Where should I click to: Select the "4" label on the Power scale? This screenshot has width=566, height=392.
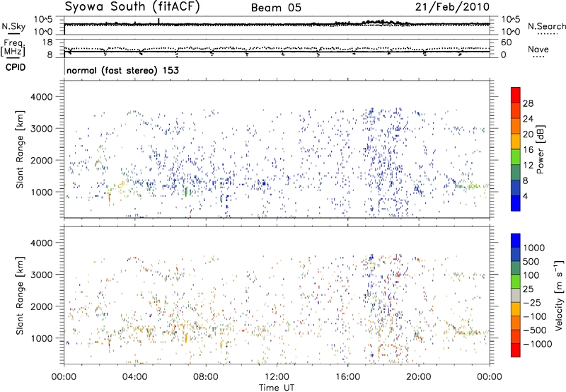(526, 197)
